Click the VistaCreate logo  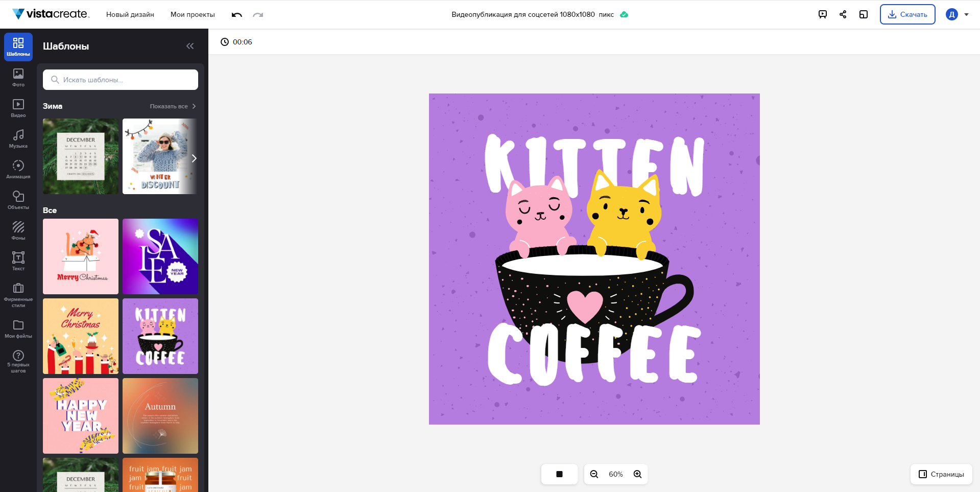click(x=51, y=14)
